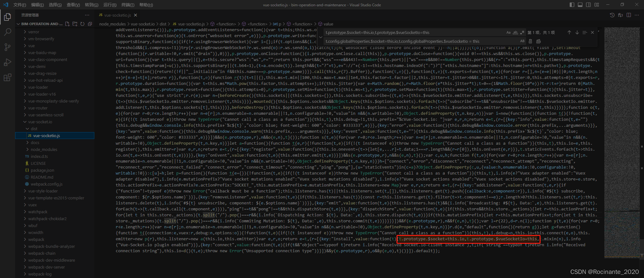Open the package.json file
The width and height of the screenshot is (644, 278).
[55, 170]
